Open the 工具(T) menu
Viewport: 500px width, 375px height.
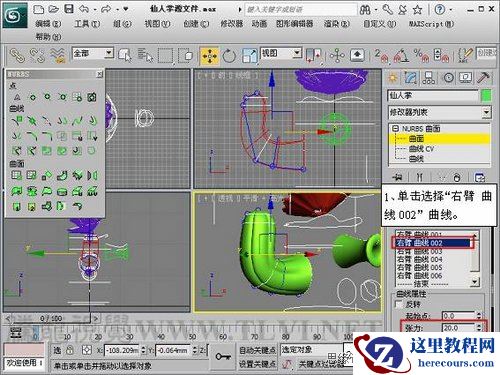[87, 24]
